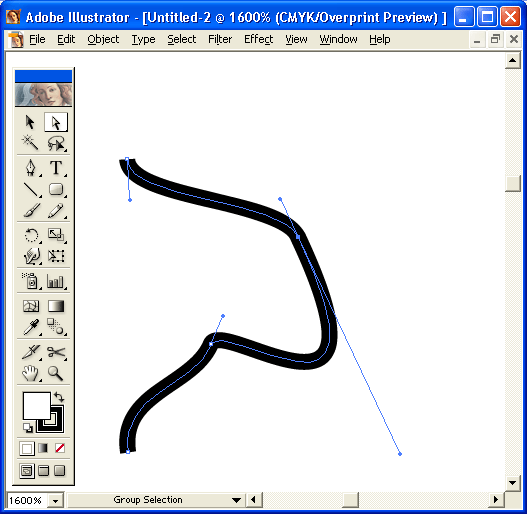Select the Pen tool

pyautogui.click(x=31, y=167)
